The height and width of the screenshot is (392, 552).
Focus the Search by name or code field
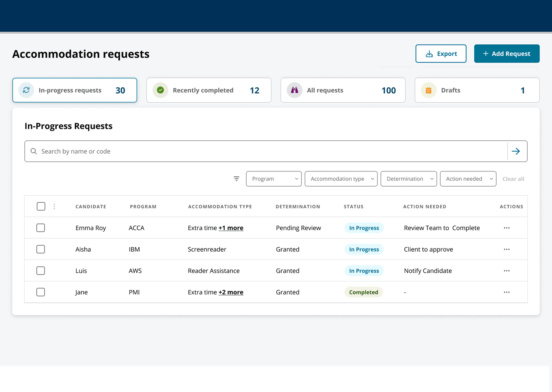[266, 151]
